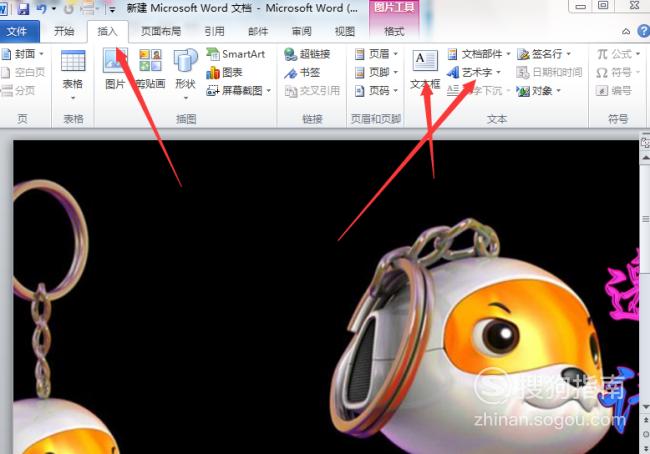Click the 编号 number button

[614, 90]
